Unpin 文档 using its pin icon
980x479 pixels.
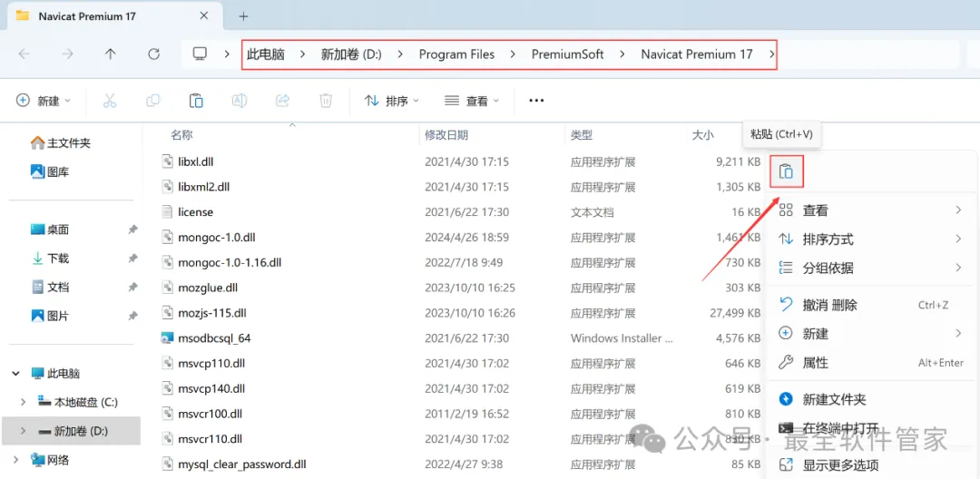132,288
